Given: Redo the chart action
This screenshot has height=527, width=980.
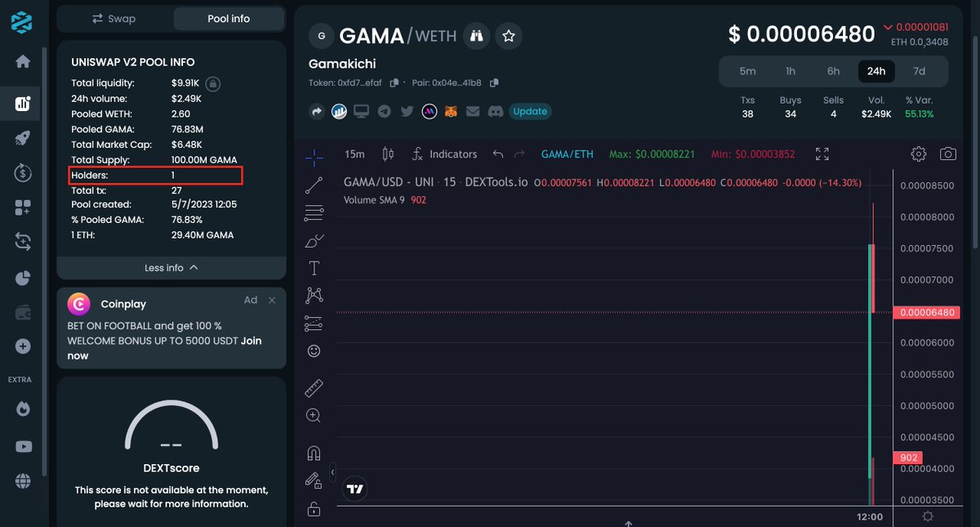Looking at the screenshot, I should point(519,154).
